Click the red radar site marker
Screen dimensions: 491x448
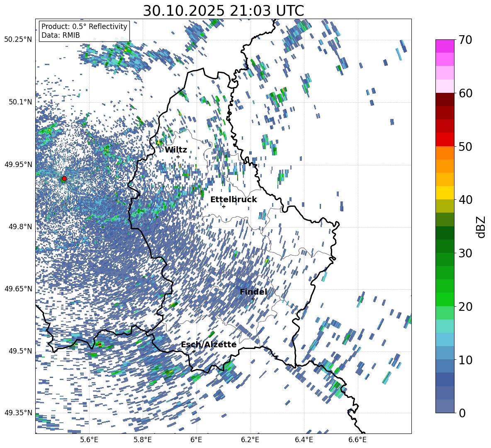coord(64,179)
